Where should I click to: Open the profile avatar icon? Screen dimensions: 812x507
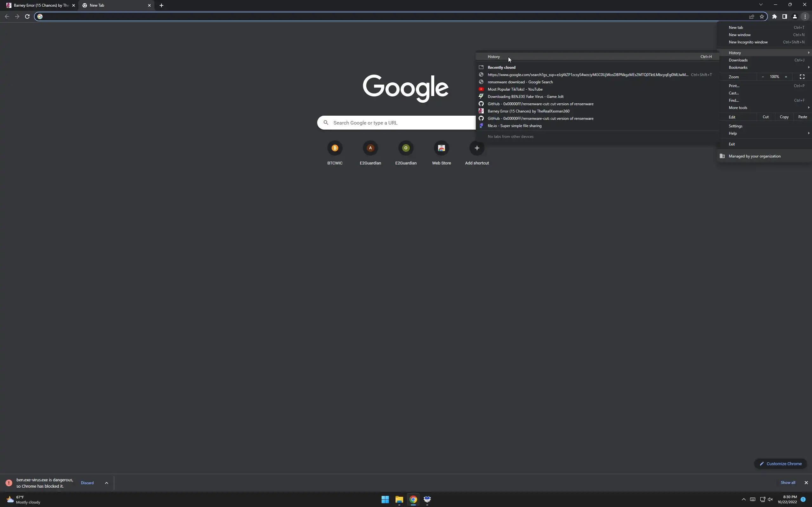795,16
